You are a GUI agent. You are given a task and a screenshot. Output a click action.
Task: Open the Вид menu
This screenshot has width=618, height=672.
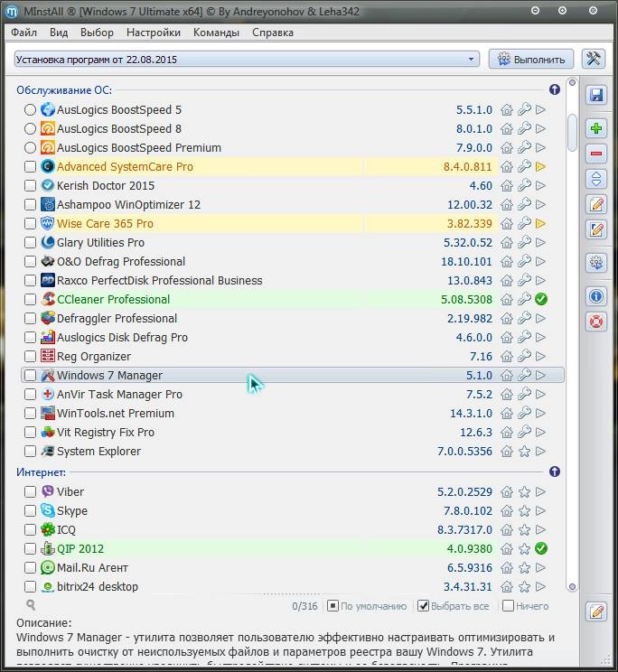pos(59,33)
